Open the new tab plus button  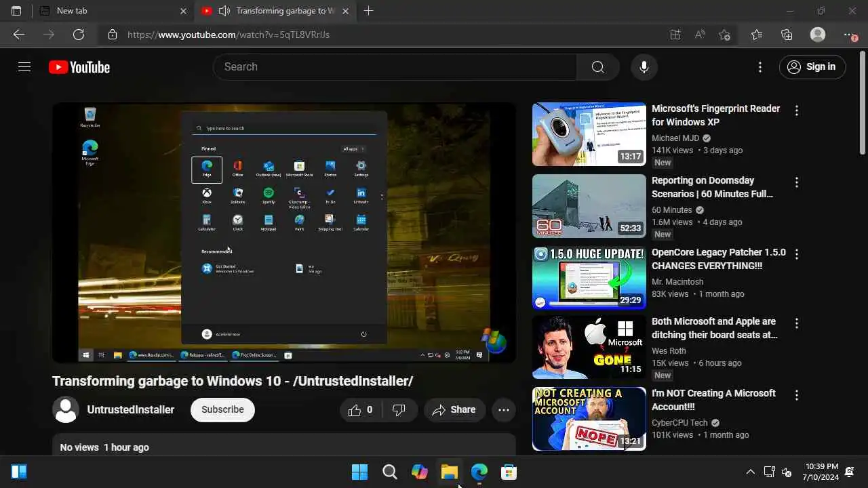coord(368,11)
